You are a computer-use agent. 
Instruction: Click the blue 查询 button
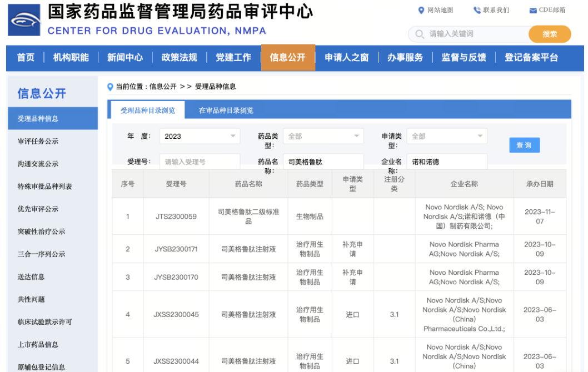(x=524, y=145)
